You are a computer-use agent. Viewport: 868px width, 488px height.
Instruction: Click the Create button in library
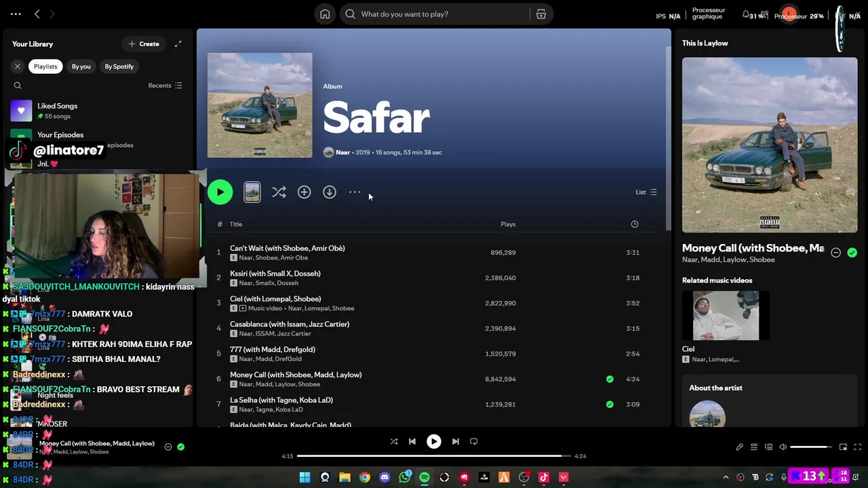point(144,44)
